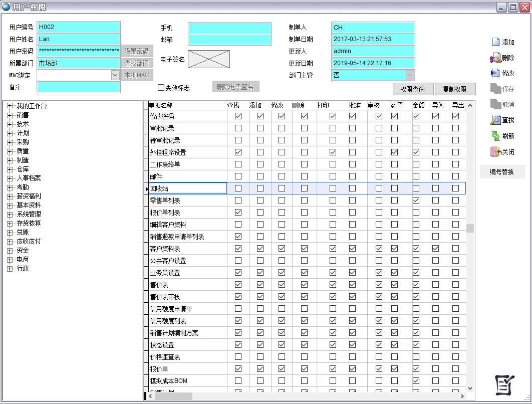The image size is (532, 404).
Task: Select 仓库 in the module tree
Action: [x=23, y=169]
